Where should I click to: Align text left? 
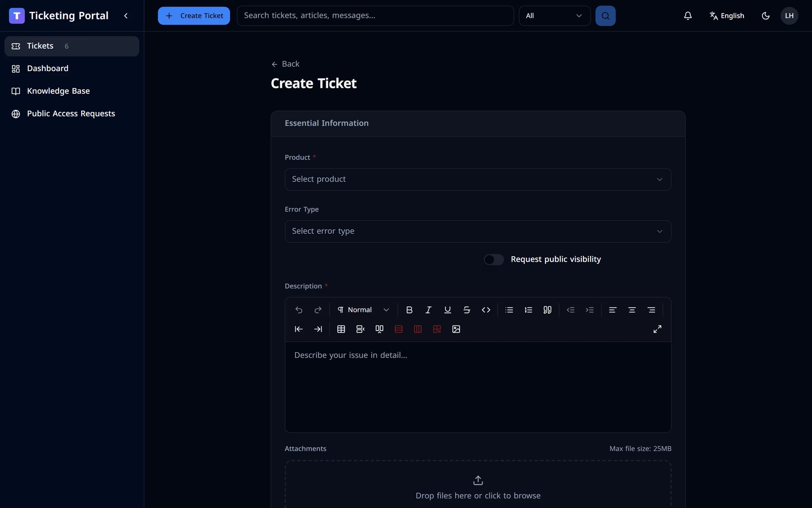pyautogui.click(x=613, y=310)
